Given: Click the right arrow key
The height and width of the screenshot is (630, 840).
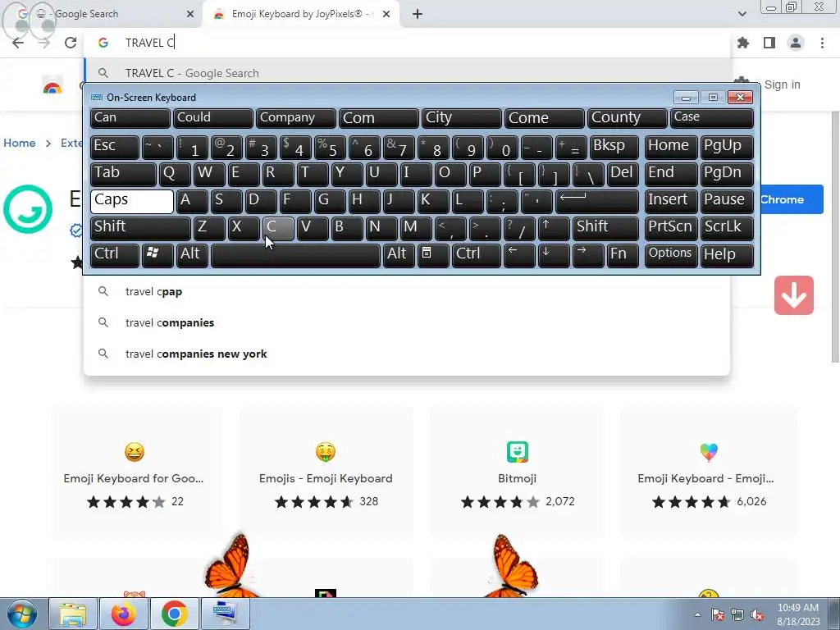Looking at the screenshot, I should [587, 255].
